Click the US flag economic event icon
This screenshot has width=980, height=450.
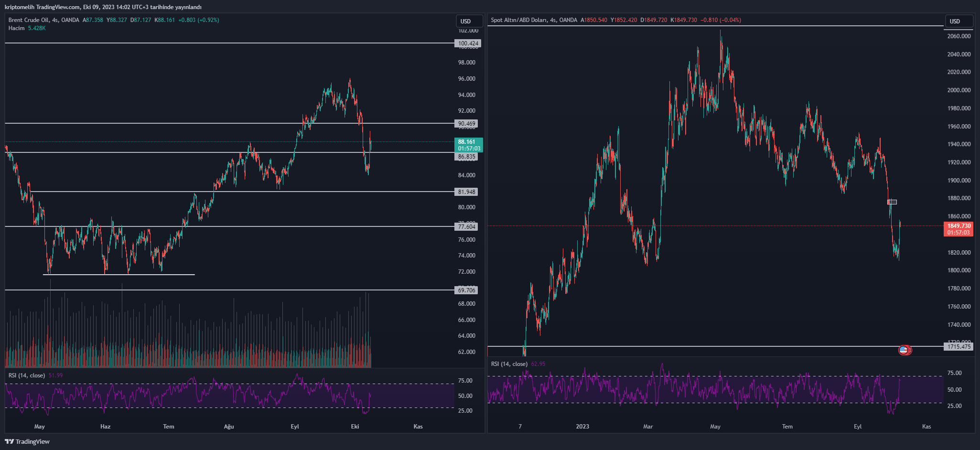tap(903, 350)
